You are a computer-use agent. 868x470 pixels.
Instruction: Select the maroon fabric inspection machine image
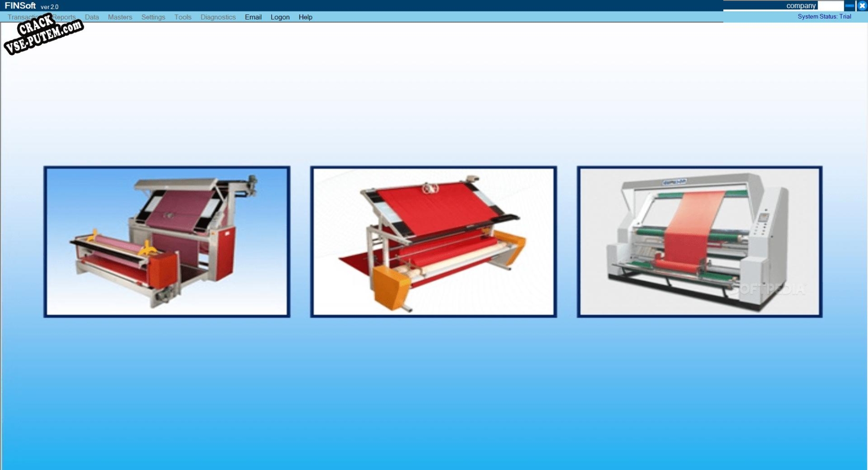167,242
